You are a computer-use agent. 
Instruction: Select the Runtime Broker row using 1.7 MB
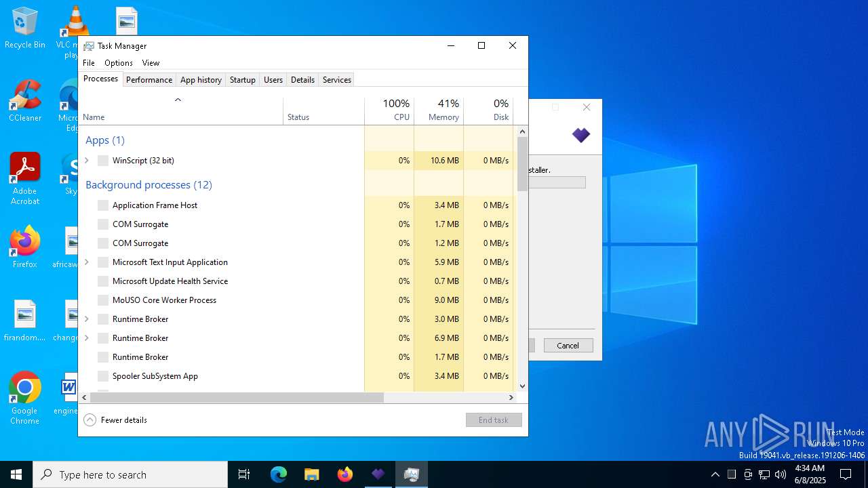coord(297,357)
